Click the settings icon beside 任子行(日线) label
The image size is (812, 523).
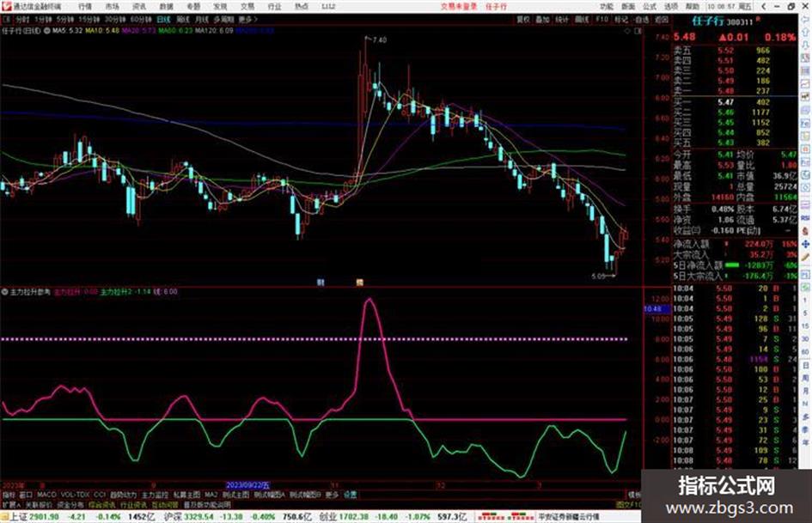tap(47, 31)
